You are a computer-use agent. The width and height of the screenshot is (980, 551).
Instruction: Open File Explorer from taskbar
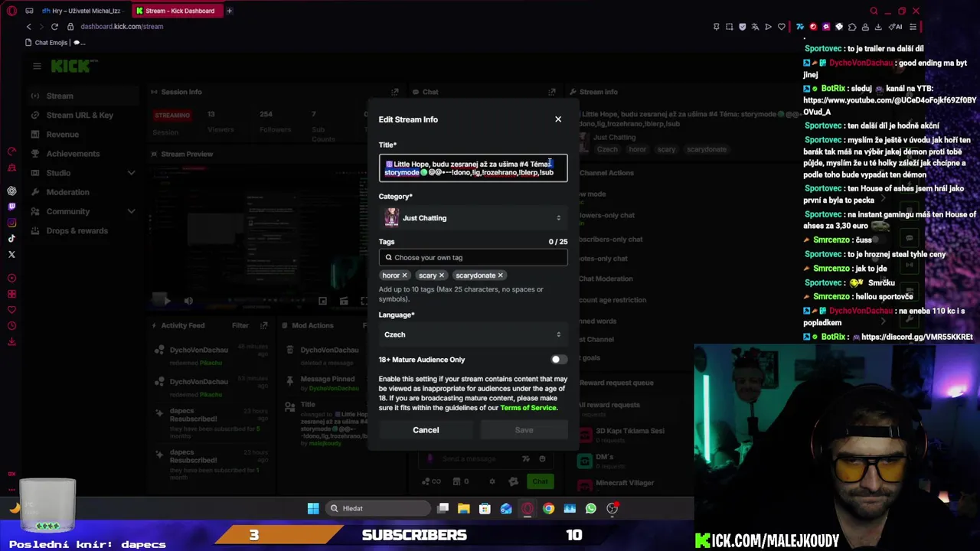(x=463, y=508)
